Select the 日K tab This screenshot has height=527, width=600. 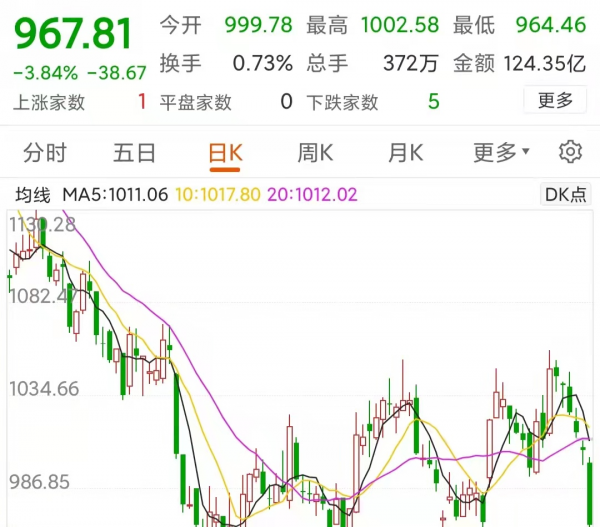[225, 154]
